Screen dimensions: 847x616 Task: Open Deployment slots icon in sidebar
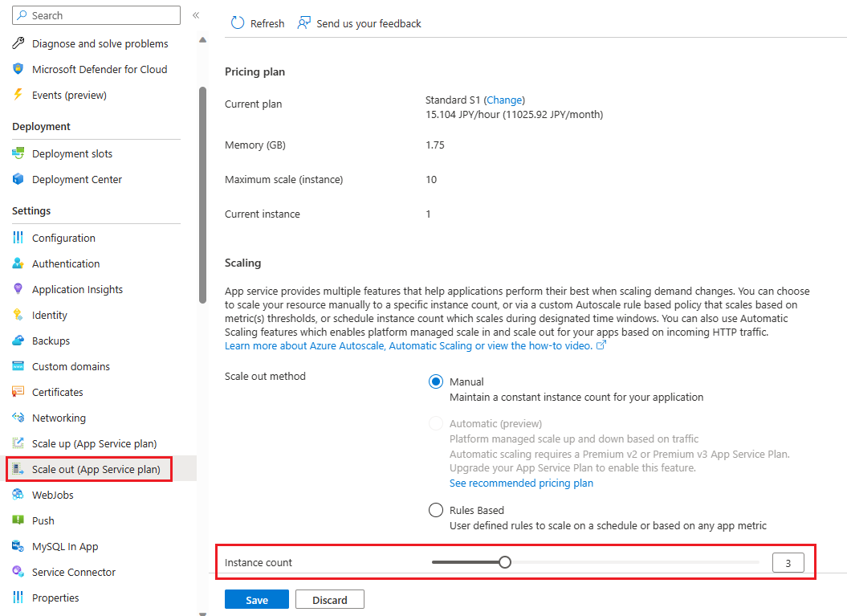coord(18,153)
